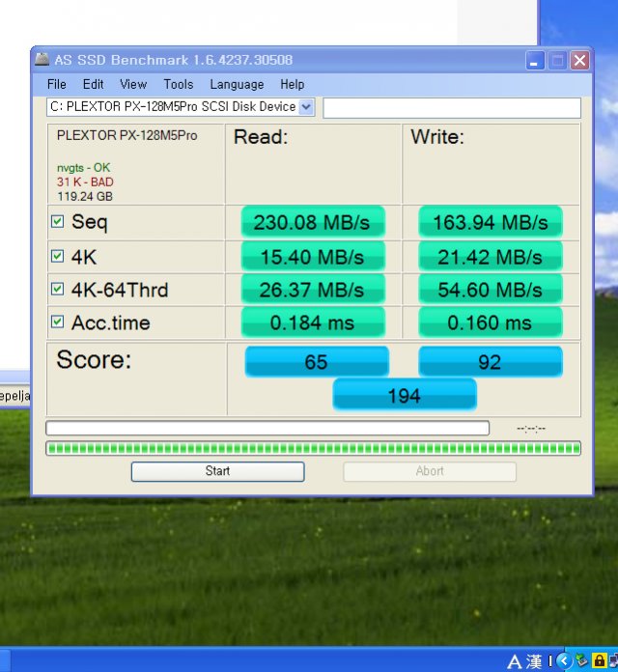618x672 pixels.
Task: Open the Tools menu
Action: 179,84
